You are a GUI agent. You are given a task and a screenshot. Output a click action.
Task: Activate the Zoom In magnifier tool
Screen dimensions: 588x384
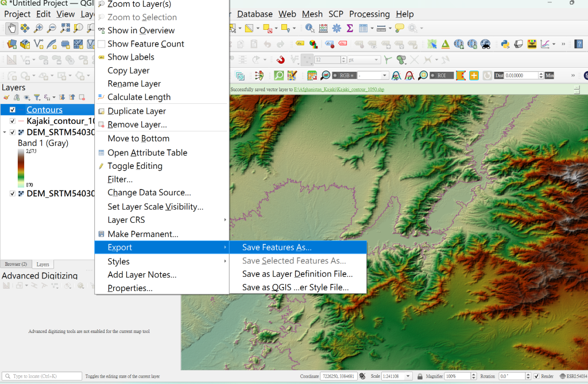click(38, 28)
